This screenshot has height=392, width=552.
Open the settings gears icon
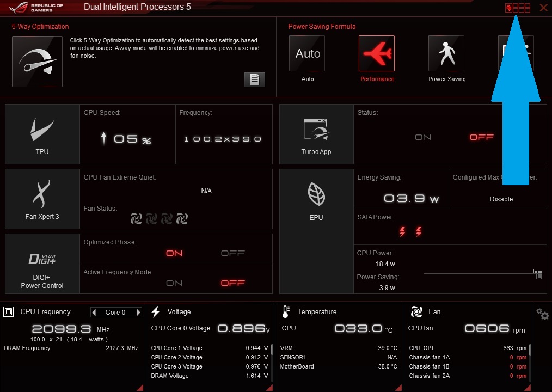click(543, 314)
